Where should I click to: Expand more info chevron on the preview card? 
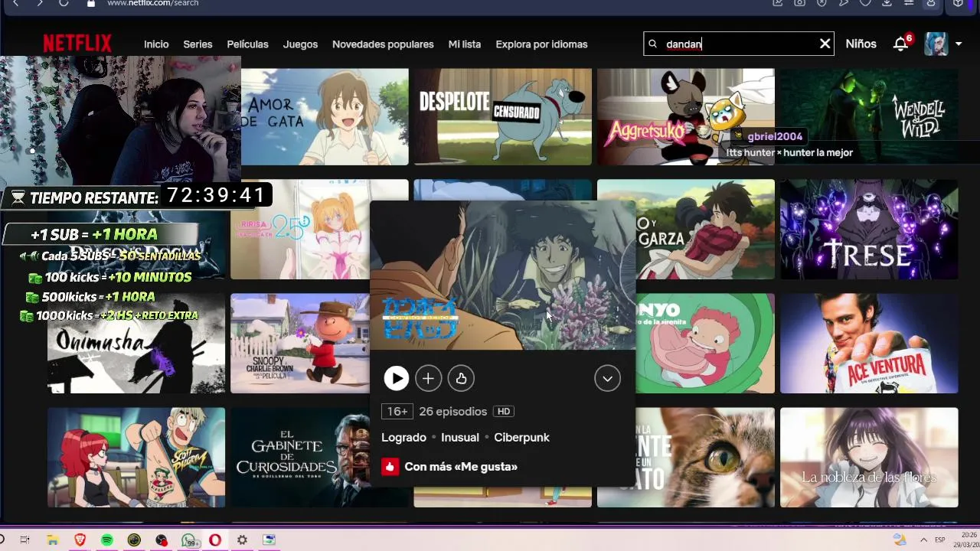[607, 378]
